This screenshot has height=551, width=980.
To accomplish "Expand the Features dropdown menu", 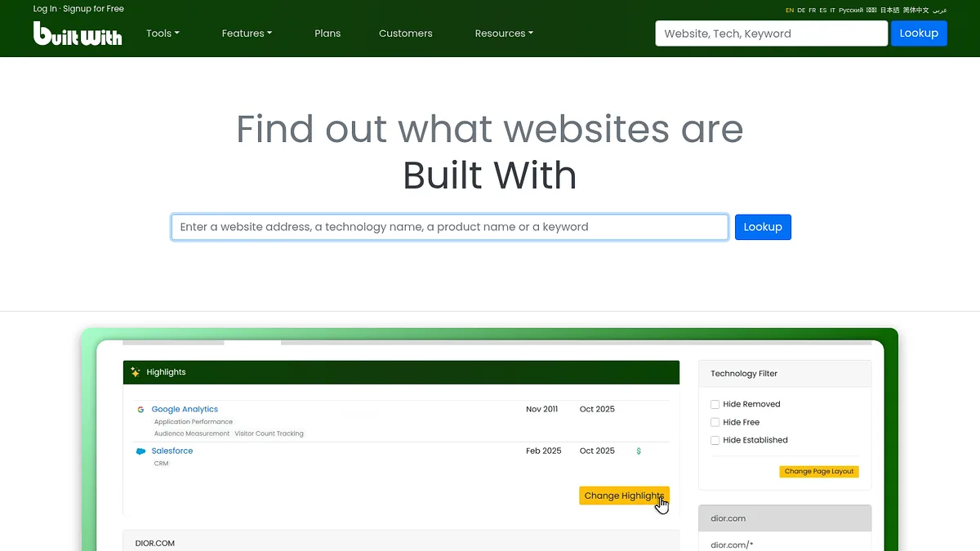I will coord(247,33).
